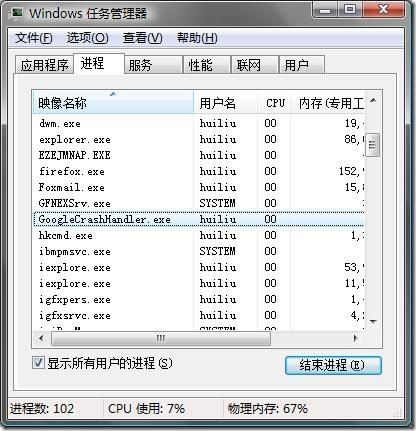Select the explorer.exe process
416x431 pixels.
[x=199, y=140]
